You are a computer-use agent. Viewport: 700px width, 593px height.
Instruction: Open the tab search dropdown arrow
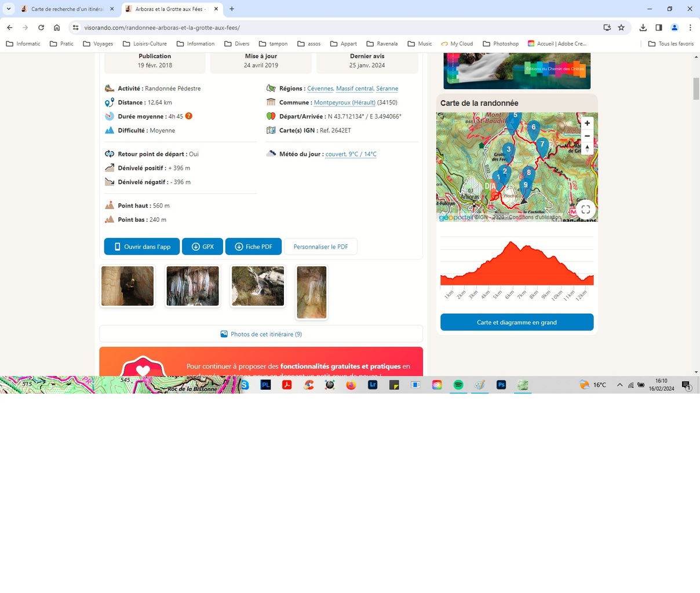(9, 9)
